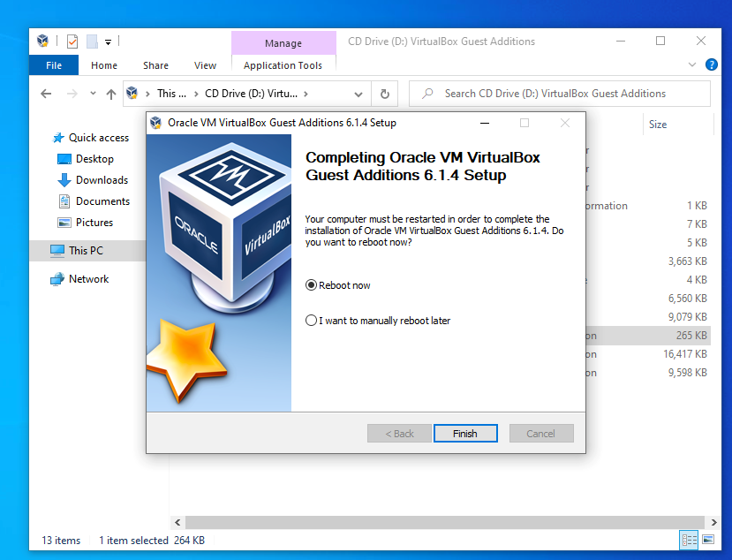Click the search magnifier icon
This screenshot has width=732, height=560.
[427, 94]
